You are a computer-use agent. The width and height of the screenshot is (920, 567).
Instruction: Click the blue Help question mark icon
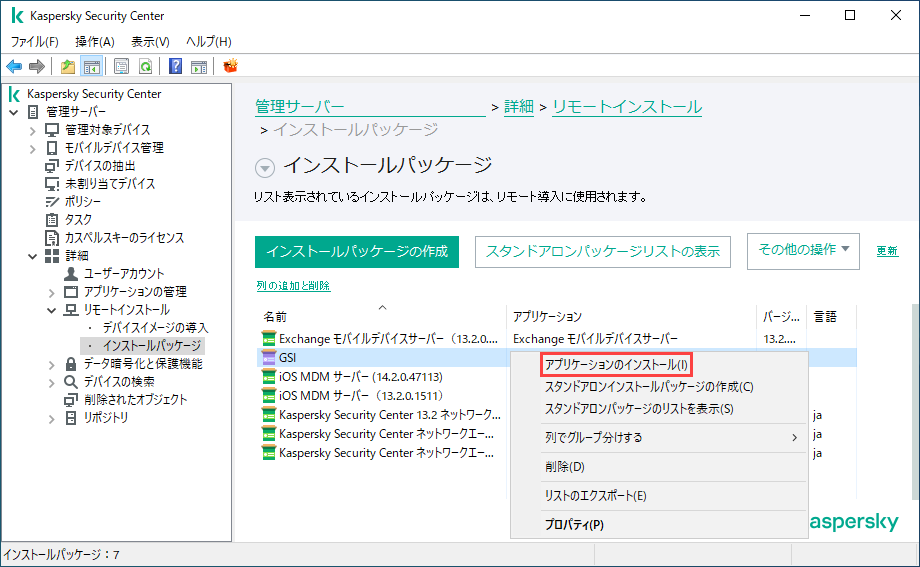pos(175,66)
